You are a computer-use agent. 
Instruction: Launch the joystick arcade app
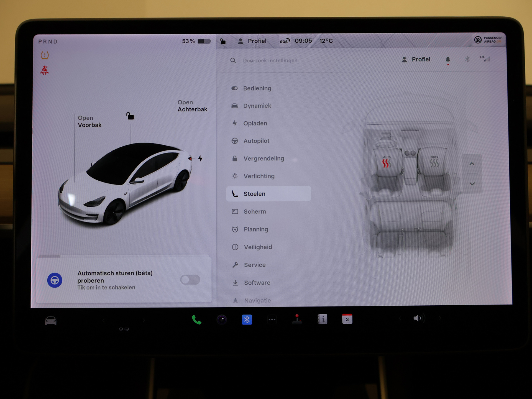click(x=297, y=319)
